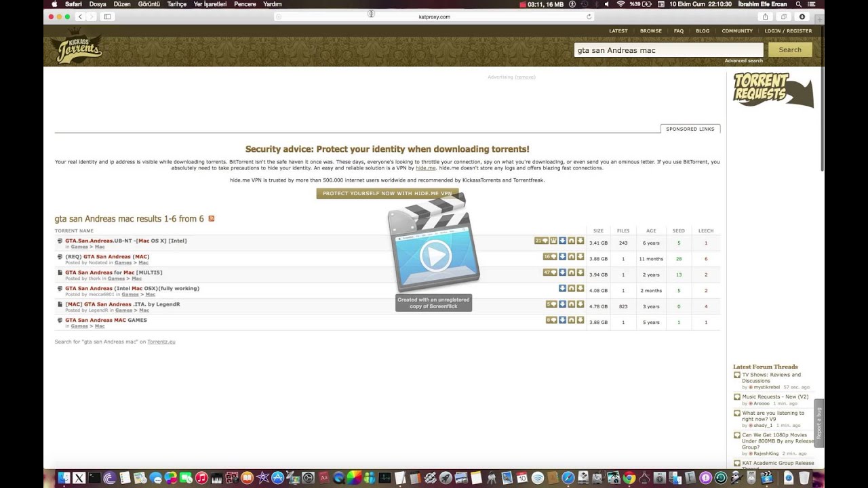Open the GTA San Andreas for Mac [MULTI5] torrent title
The image size is (868, 488).
(x=114, y=272)
